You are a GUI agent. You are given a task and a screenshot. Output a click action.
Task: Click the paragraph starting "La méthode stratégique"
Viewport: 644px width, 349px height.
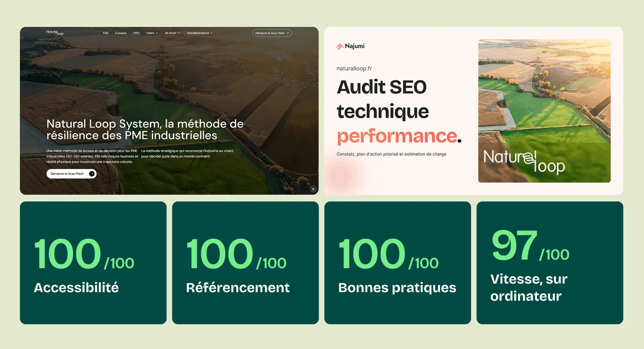[x=188, y=153]
